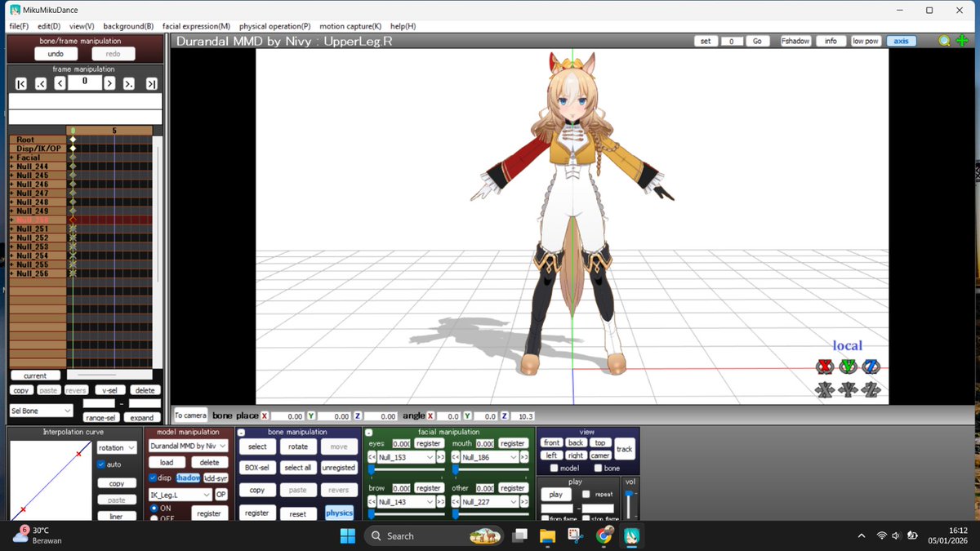980x551 pixels.
Task: Open the background(B) menu
Action: click(x=128, y=26)
